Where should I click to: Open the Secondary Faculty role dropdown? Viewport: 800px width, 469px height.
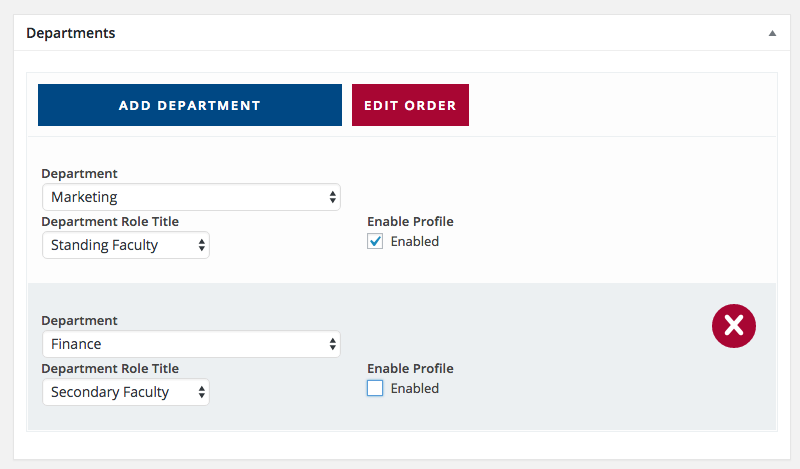click(x=126, y=392)
